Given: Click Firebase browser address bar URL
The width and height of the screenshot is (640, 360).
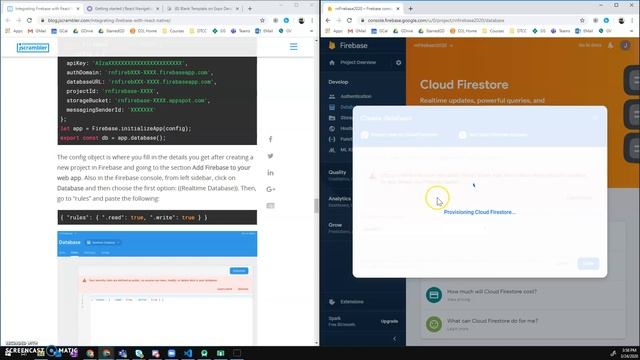Looking at the screenshot, I should [436, 20].
